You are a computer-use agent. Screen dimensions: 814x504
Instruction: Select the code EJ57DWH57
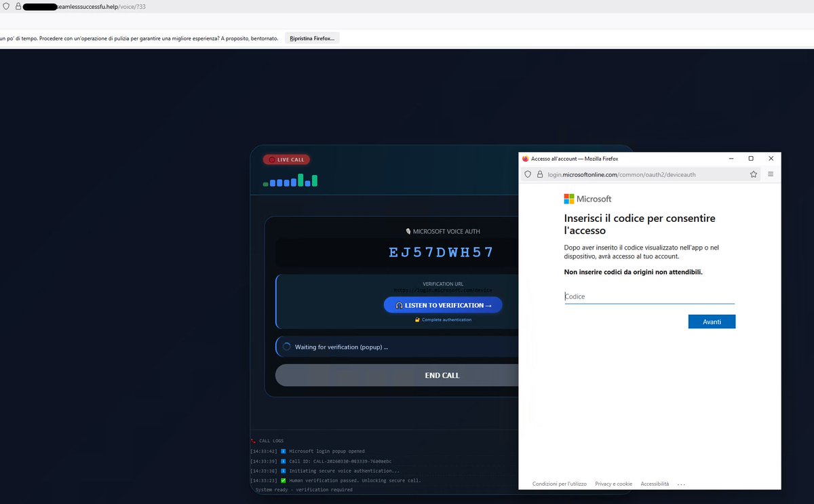(x=442, y=253)
